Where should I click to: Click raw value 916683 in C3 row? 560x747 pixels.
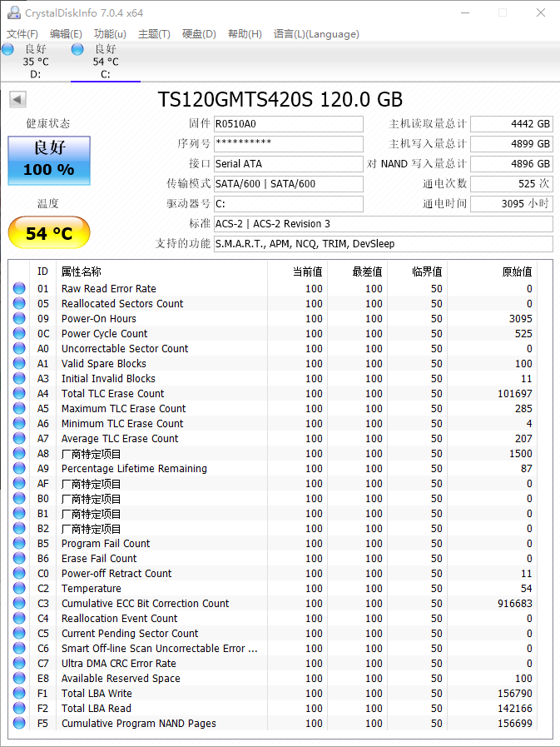point(515,603)
